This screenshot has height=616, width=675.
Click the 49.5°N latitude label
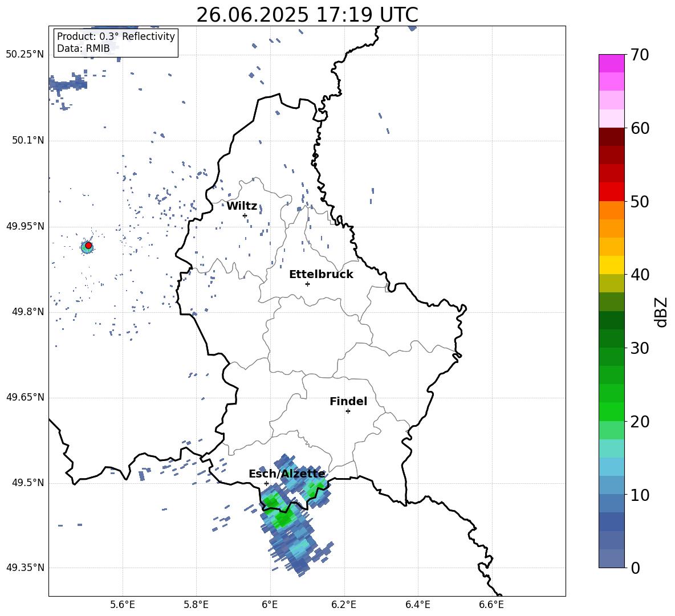pyautogui.click(x=28, y=483)
